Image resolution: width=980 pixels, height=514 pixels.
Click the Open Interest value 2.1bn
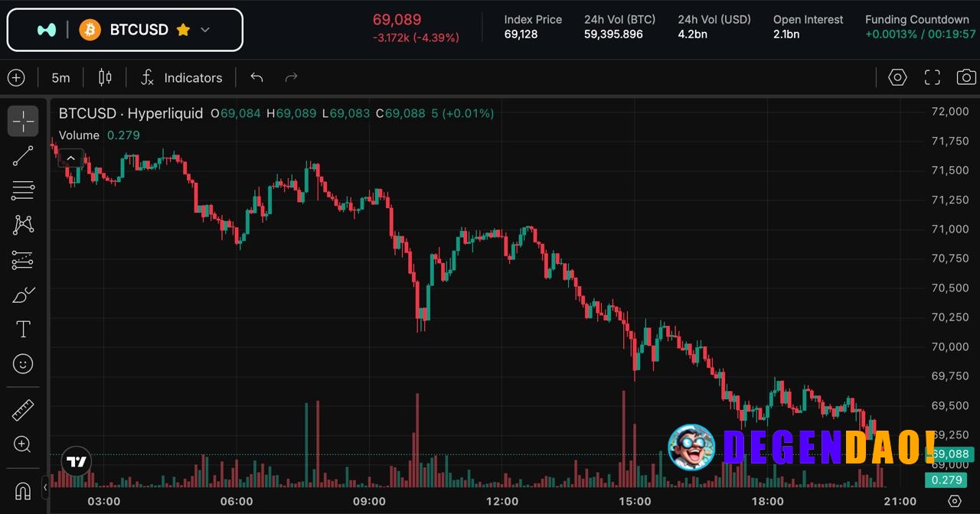(786, 34)
